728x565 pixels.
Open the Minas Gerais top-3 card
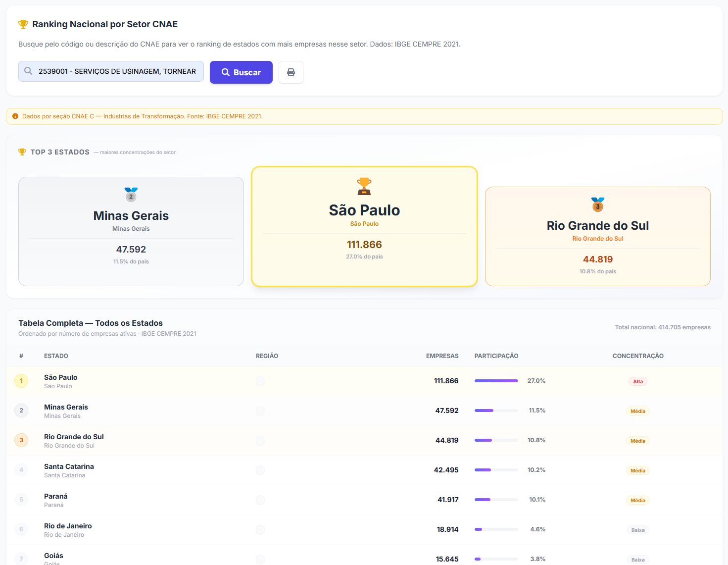[x=131, y=231]
